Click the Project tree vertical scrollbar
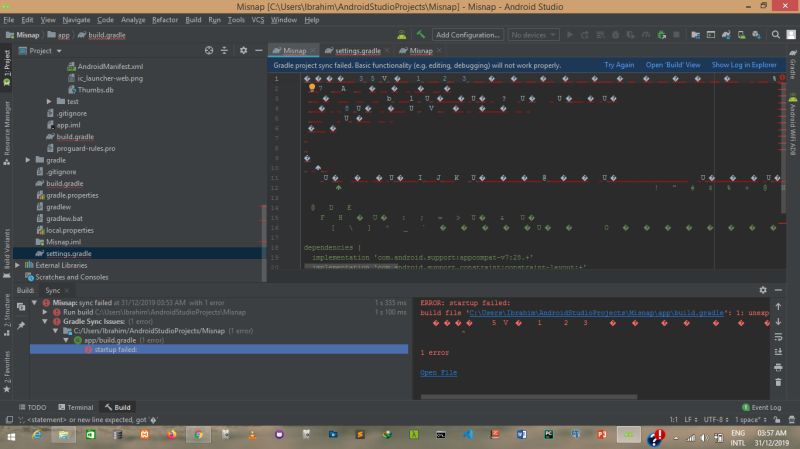The height and width of the screenshot is (449, 800). (264, 243)
